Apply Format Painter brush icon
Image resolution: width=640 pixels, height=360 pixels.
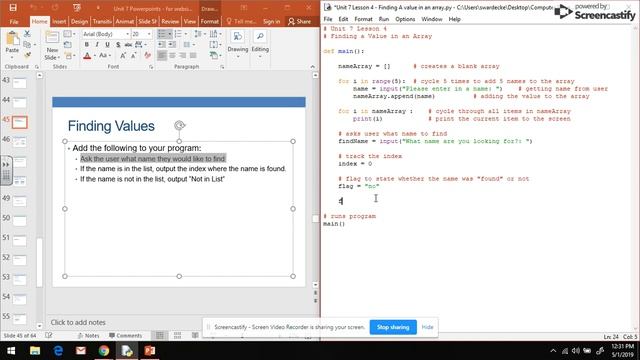pyautogui.click(x=27, y=55)
